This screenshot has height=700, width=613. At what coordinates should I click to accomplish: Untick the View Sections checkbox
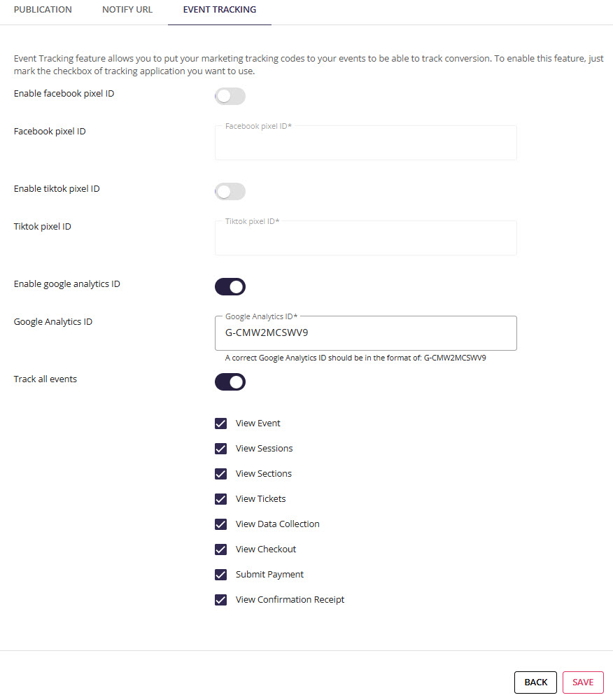(x=221, y=474)
